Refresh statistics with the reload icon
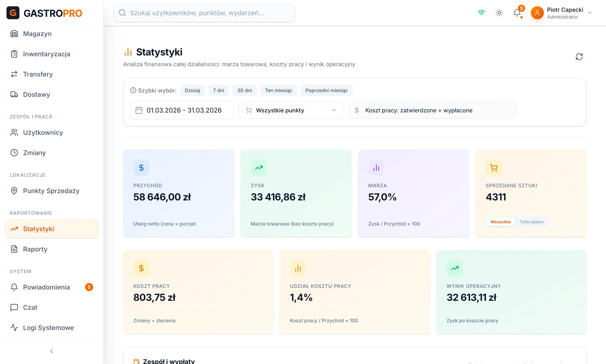 pos(579,57)
